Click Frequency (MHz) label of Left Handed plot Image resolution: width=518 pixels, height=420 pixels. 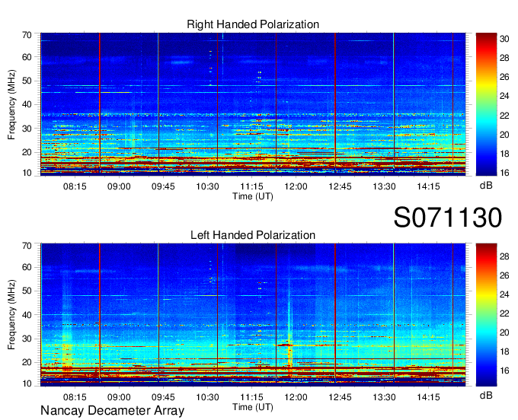pos(11,315)
